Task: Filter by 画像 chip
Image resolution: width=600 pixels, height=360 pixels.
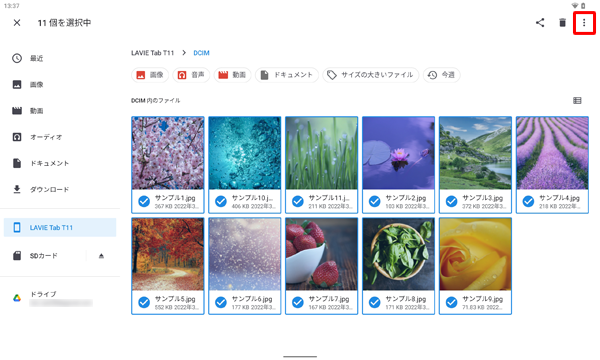Action: click(x=150, y=75)
